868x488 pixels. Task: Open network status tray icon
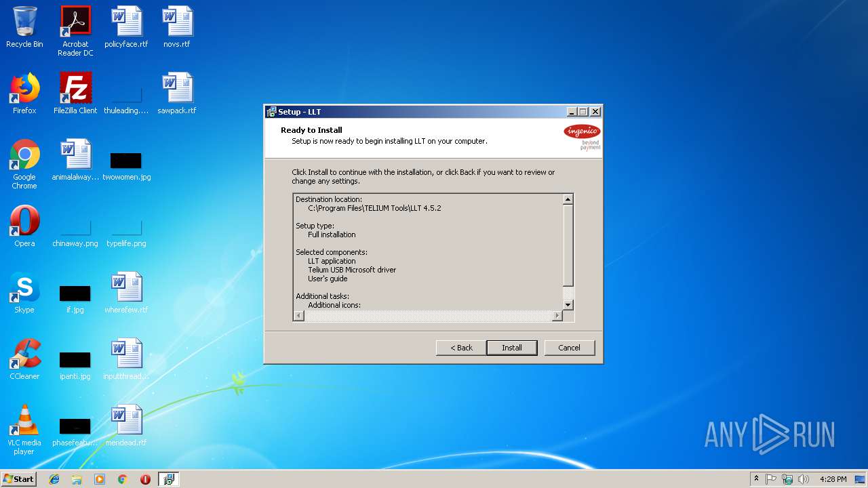pyautogui.click(x=787, y=479)
